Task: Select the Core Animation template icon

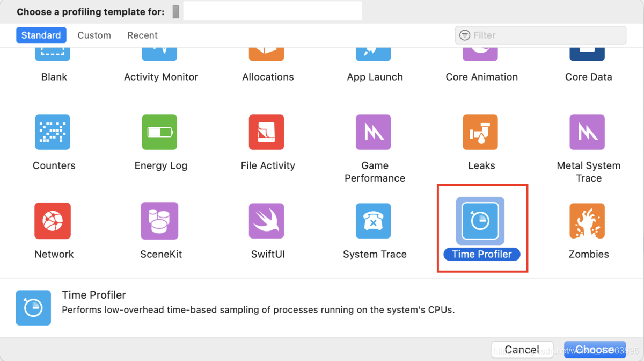Action: pos(480,54)
